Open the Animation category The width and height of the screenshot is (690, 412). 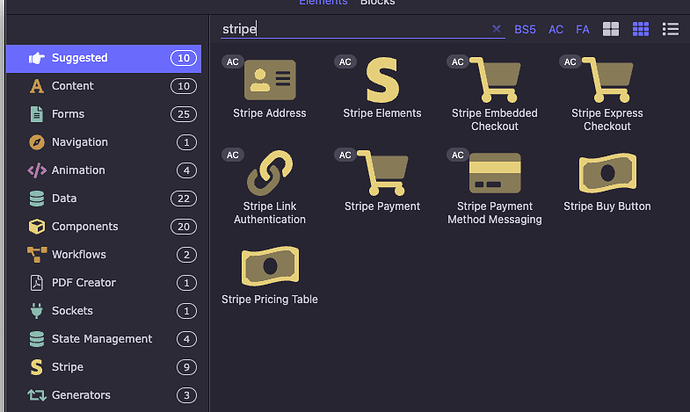point(103,170)
